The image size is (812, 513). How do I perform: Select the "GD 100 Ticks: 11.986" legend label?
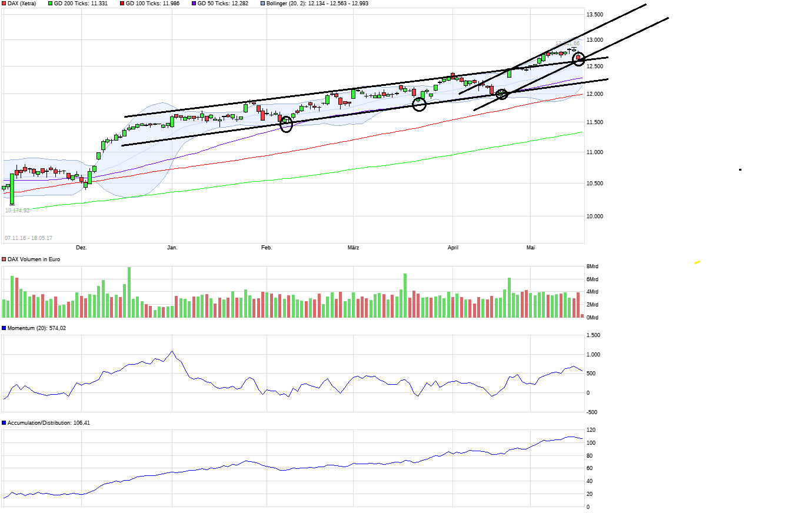point(153,4)
